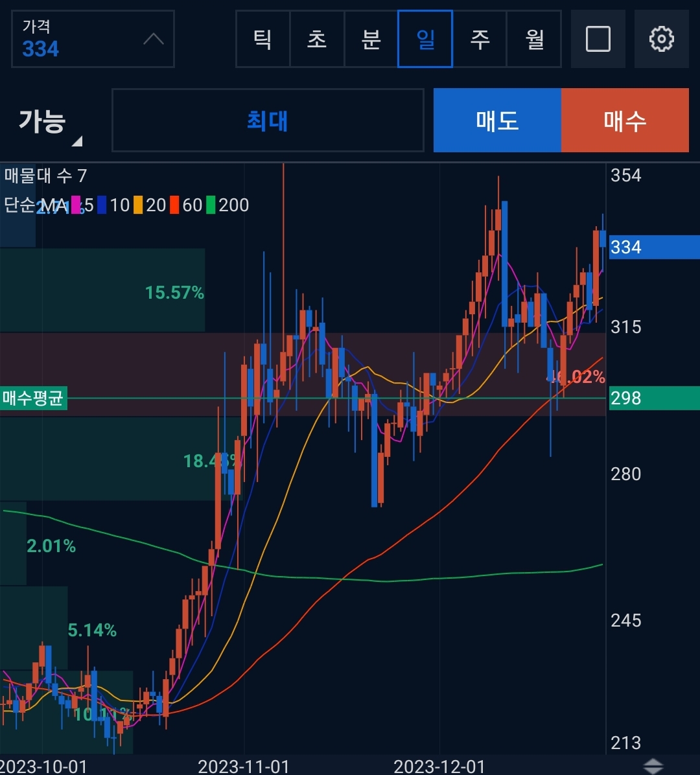Select the 분 minute timeframe tab
Viewport: 700px width, 775px height.
point(371,39)
